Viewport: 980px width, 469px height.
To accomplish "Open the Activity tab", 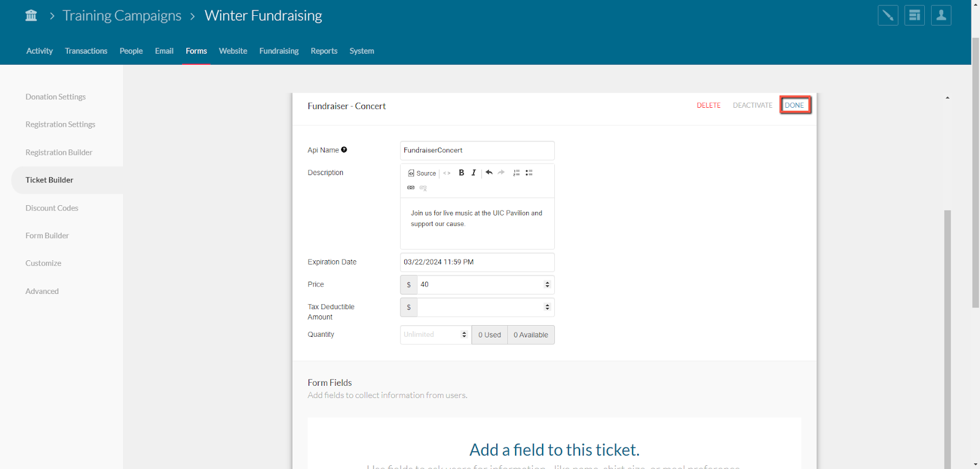I will point(39,51).
